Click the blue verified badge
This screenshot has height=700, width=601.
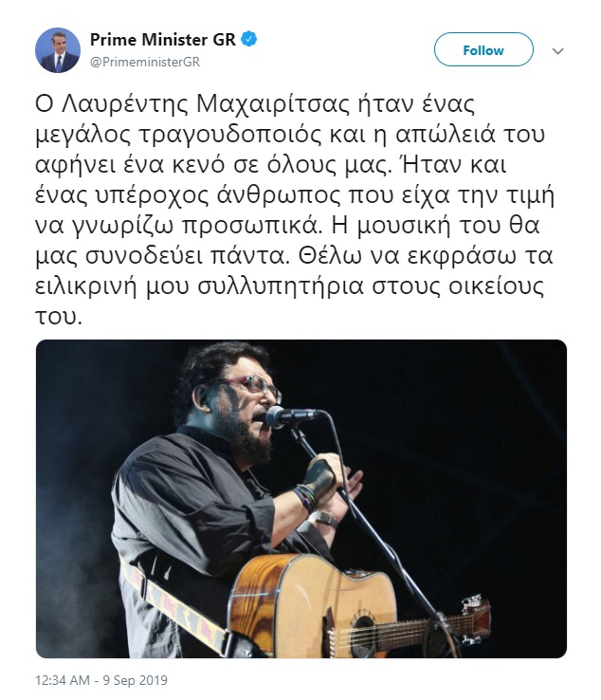coord(249,39)
